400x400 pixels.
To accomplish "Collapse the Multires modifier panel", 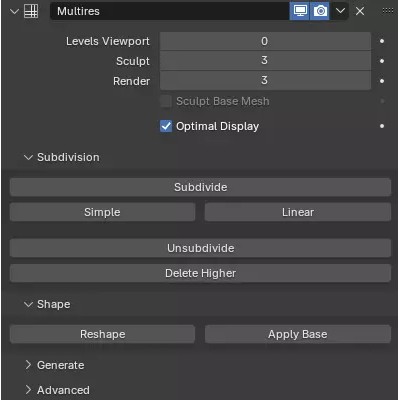I will 15,12.
